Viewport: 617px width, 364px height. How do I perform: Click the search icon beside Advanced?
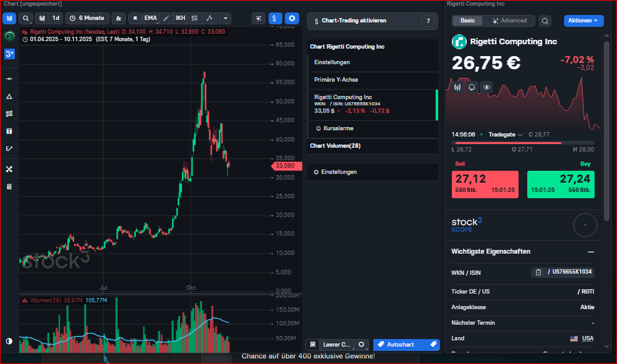[x=545, y=21]
